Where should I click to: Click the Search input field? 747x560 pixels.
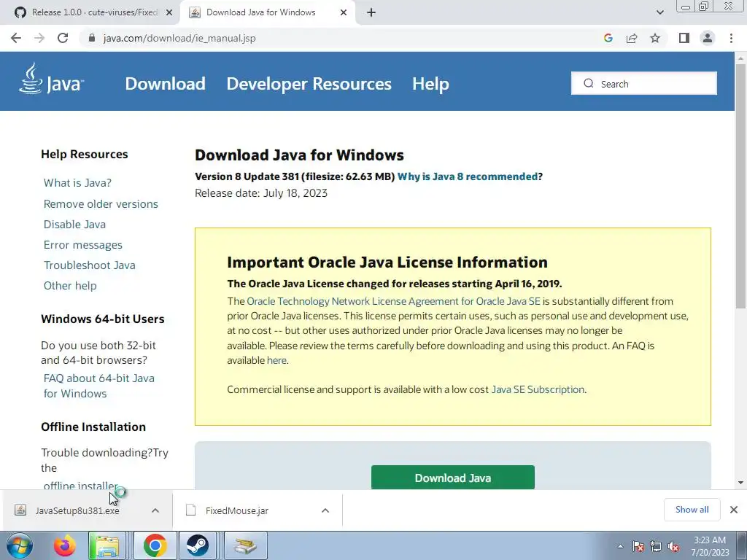coord(644,83)
